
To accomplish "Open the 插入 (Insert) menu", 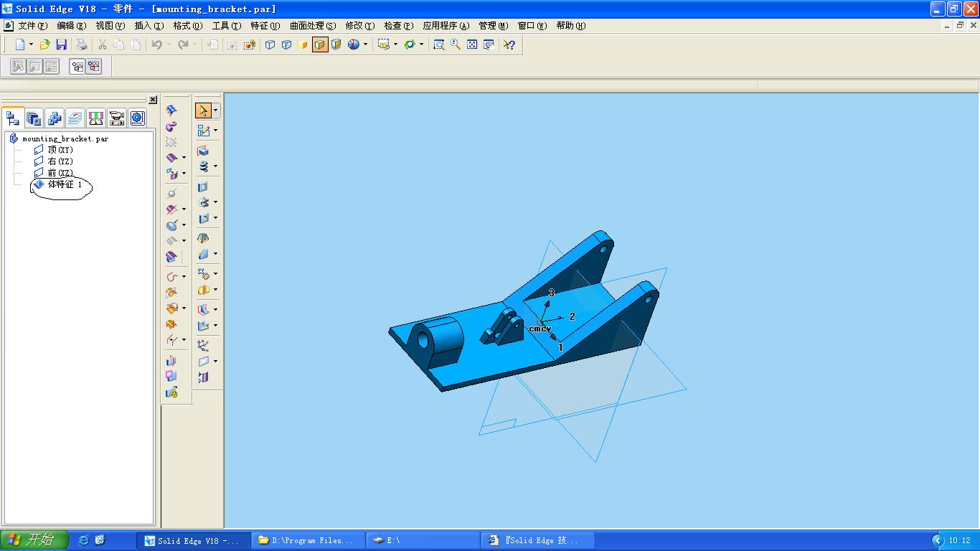I will click(x=149, y=26).
